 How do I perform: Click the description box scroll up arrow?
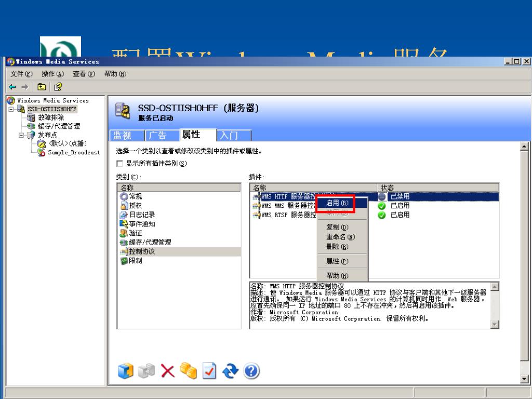coord(495,287)
